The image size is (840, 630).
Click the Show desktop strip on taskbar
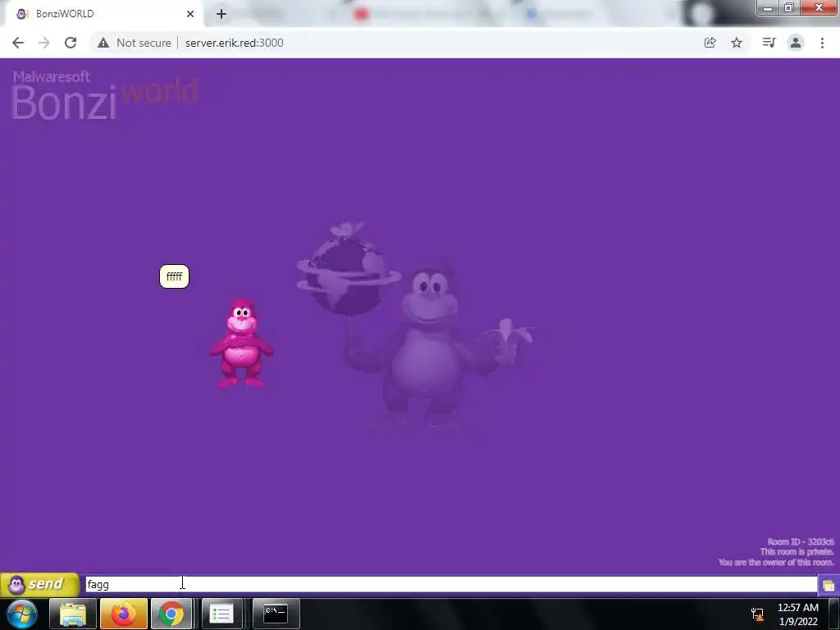click(834, 614)
